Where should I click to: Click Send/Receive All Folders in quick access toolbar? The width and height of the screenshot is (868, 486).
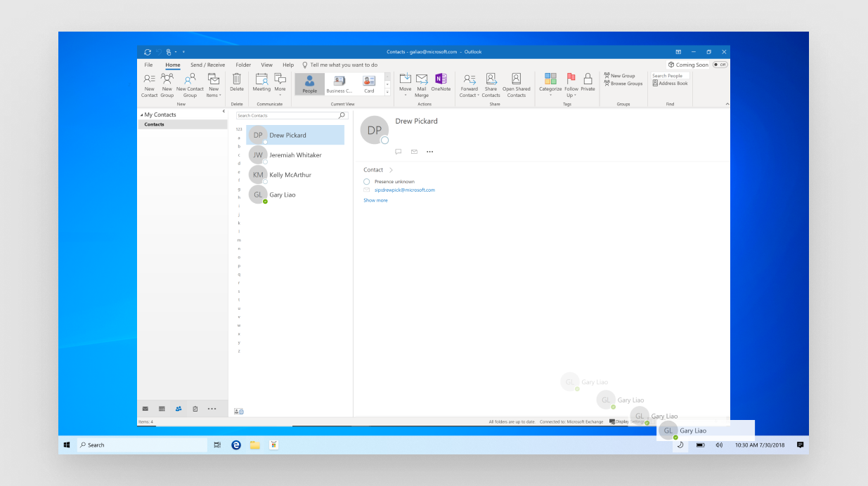[147, 52]
